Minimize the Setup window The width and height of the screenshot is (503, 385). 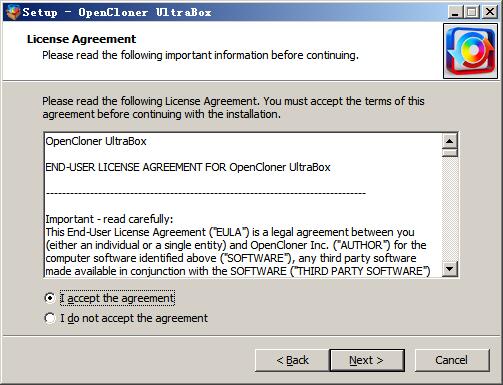click(454, 12)
